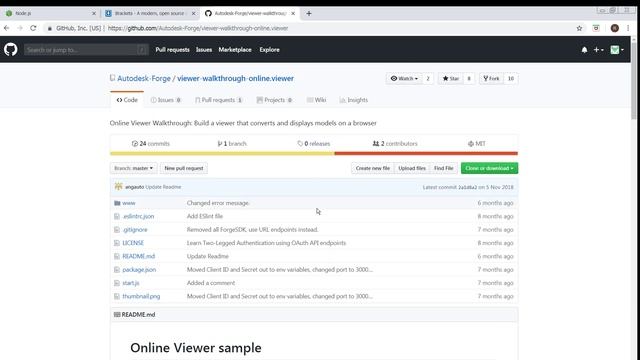This screenshot has height=360, width=640.
Task: Fork the repository
Action: (x=491, y=78)
